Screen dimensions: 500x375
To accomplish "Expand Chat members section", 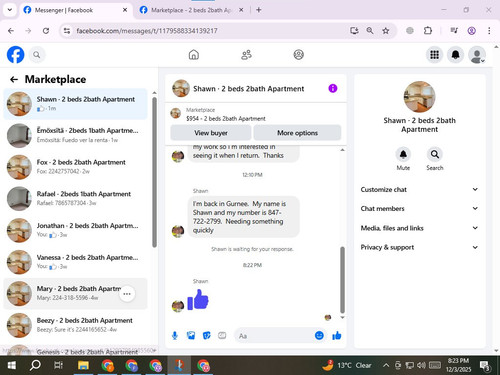I will tap(419, 209).
